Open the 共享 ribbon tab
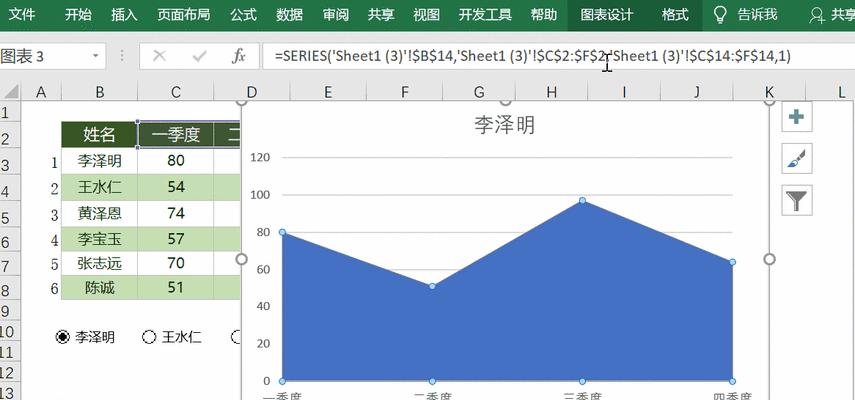 tap(381, 15)
